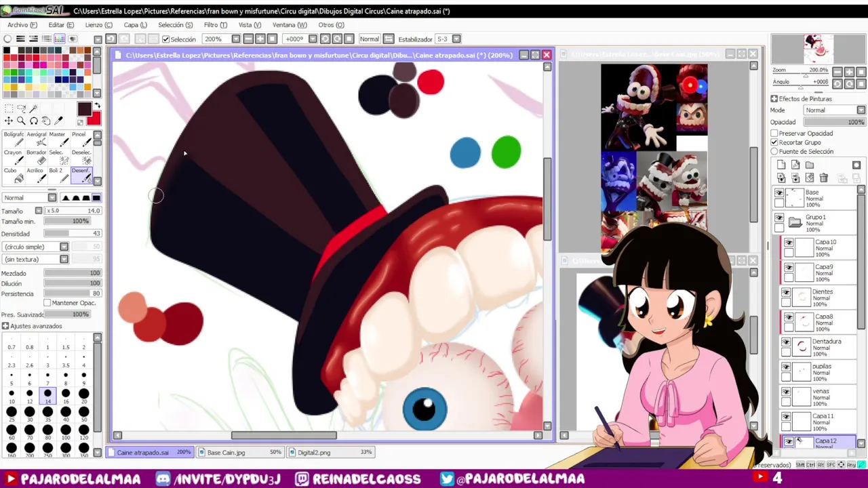
Task: Select the zoom magnifier tool
Action: point(21,121)
